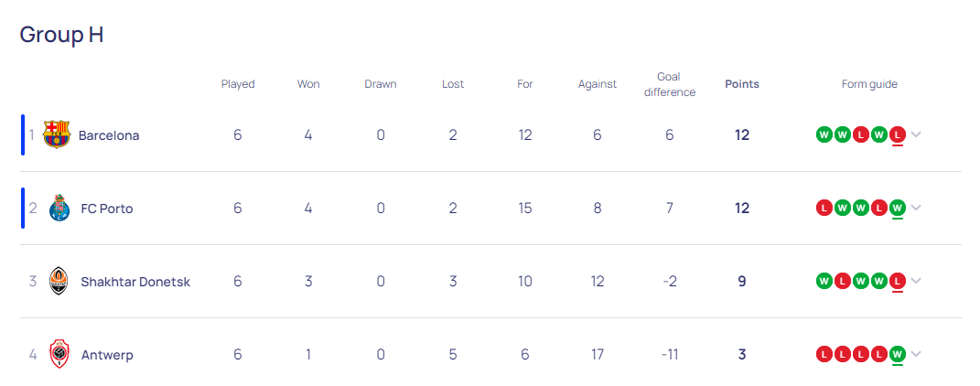Click Antwerp's underlined win form icon
980x386 pixels.
(x=898, y=354)
